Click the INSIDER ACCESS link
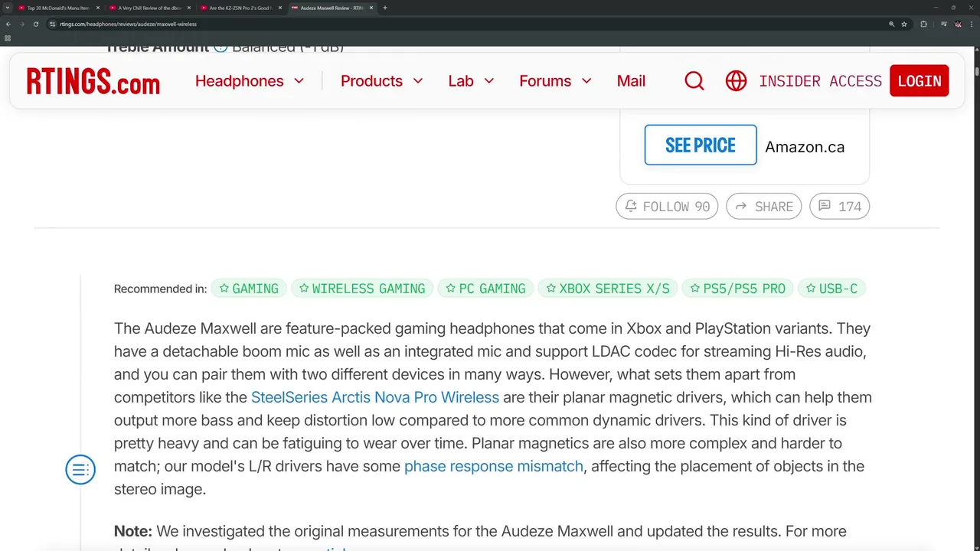The width and height of the screenshot is (980, 551). [820, 81]
